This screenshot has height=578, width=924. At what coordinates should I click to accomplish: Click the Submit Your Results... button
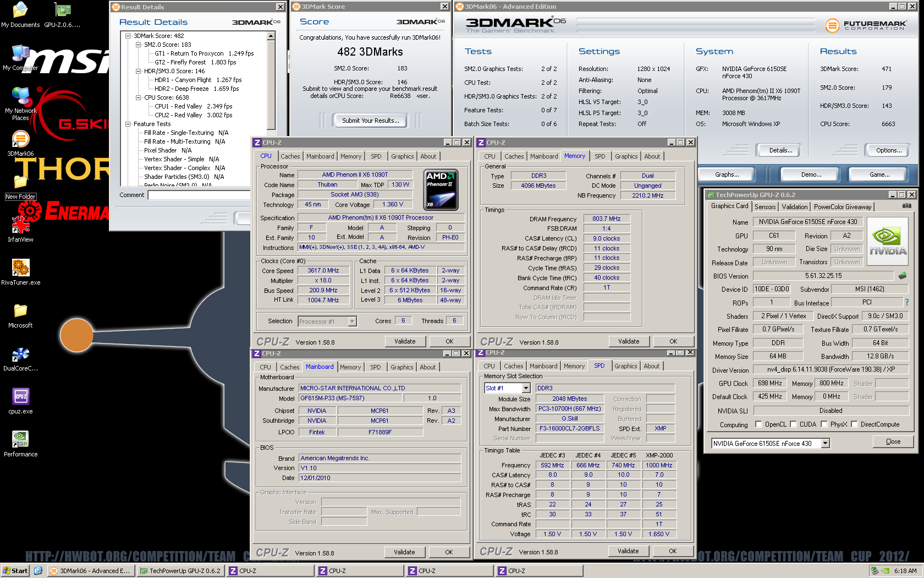(371, 121)
